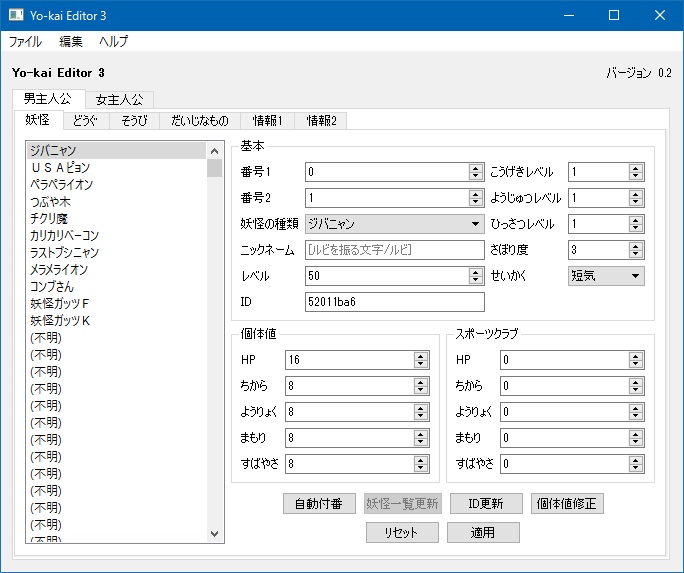This screenshot has width=684, height=573.
Task: Select 妖怪ガッツＫ in the list
Action: [116, 321]
